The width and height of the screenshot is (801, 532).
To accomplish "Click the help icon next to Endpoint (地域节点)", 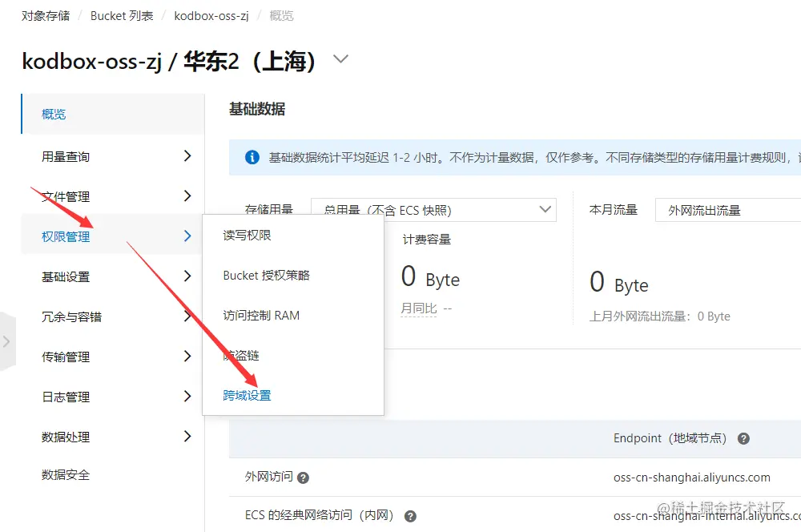I will point(744,438).
